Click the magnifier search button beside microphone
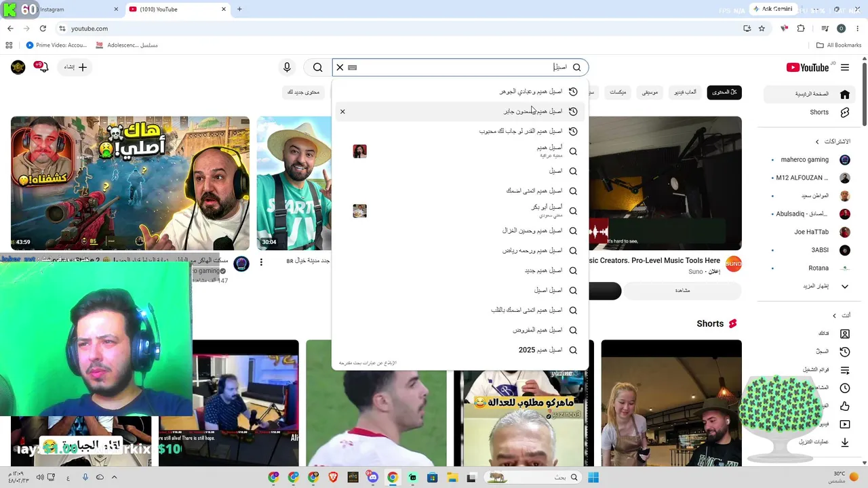The height and width of the screenshot is (488, 868). pyautogui.click(x=317, y=67)
